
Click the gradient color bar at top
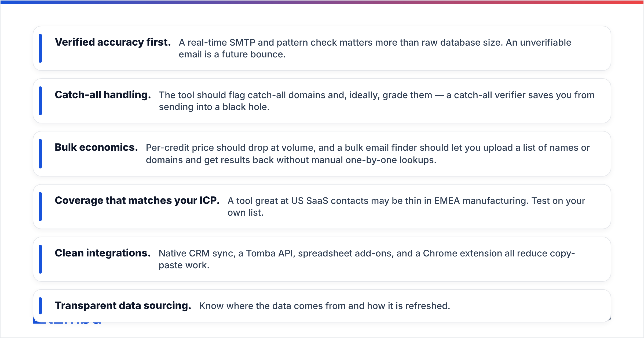tap(322, 2)
